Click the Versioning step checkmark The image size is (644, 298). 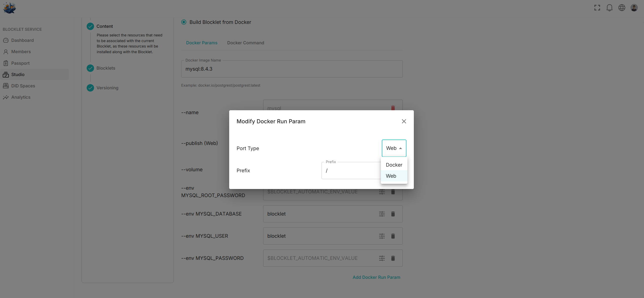pos(90,88)
